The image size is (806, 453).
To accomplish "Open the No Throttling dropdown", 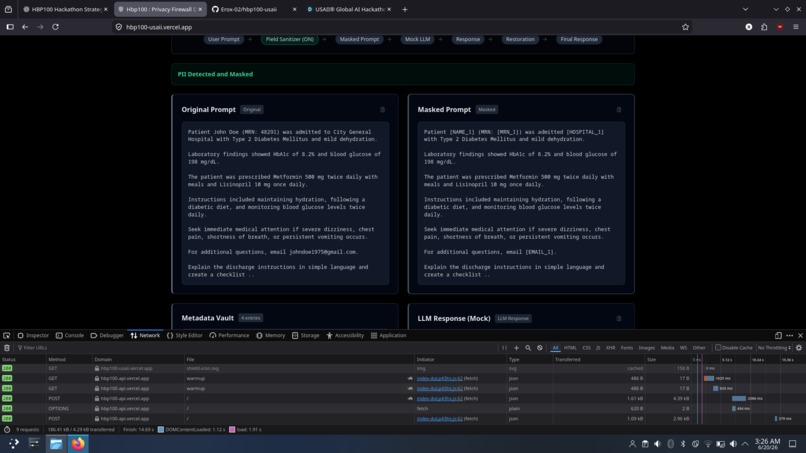I will click(774, 348).
